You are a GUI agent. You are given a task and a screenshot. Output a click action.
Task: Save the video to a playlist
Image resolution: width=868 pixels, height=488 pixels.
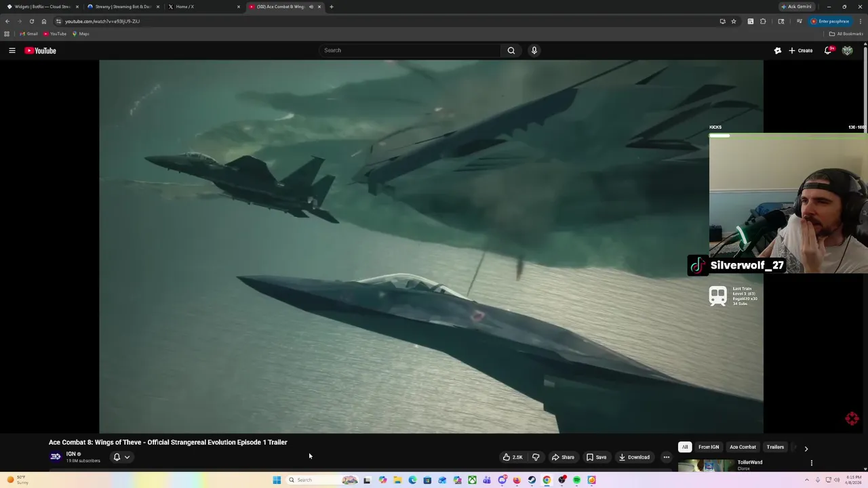(x=596, y=457)
